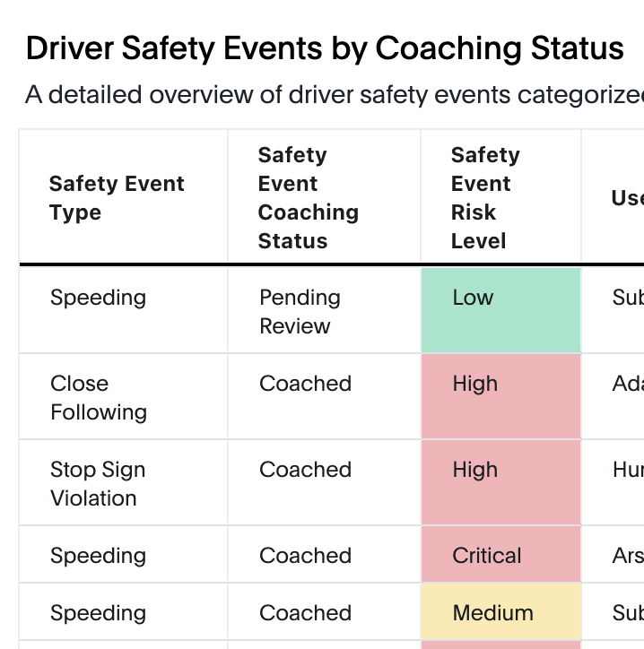Click Speeding in the Critical risk row
The height and width of the screenshot is (649, 644).
pyautogui.click(x=98, y=556)
